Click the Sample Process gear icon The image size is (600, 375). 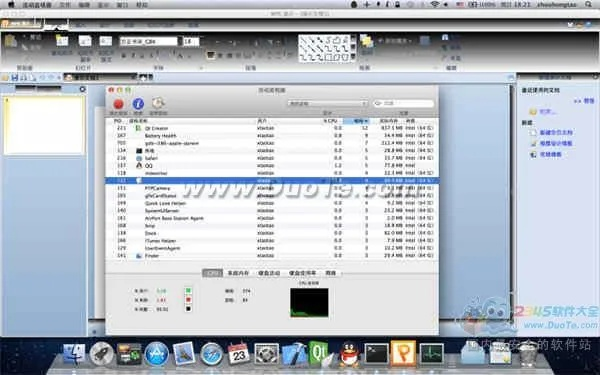tap(158, 103)
